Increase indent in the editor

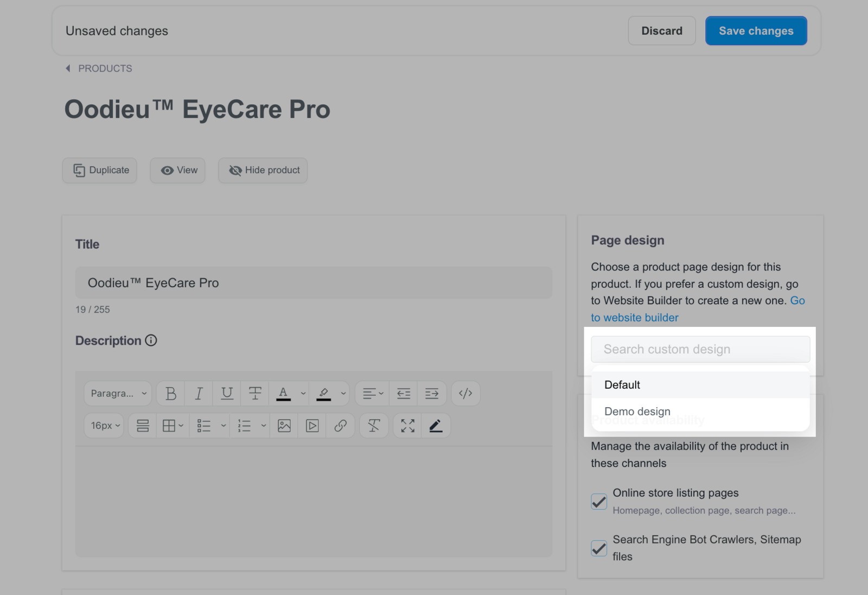click(x=432, y=394)
